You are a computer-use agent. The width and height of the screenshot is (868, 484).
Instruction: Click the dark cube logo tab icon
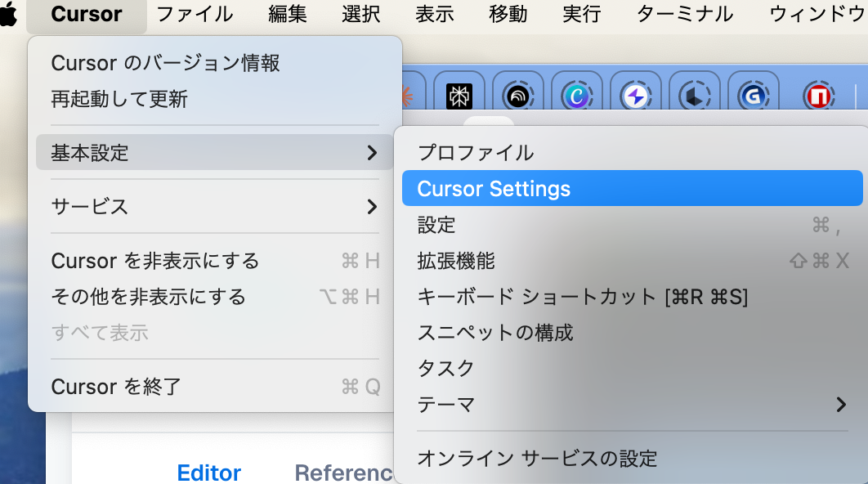[694, 96]
